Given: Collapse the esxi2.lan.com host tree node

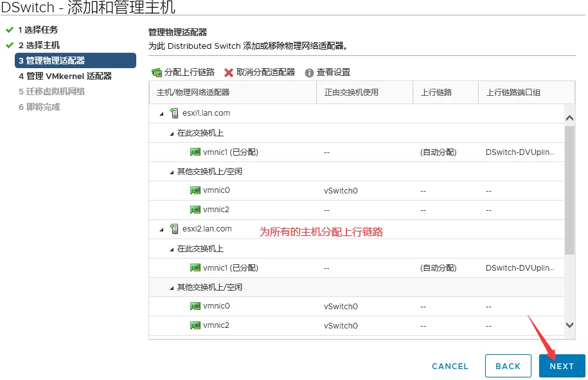Looking at the screenshot, I should coord(161,230).
